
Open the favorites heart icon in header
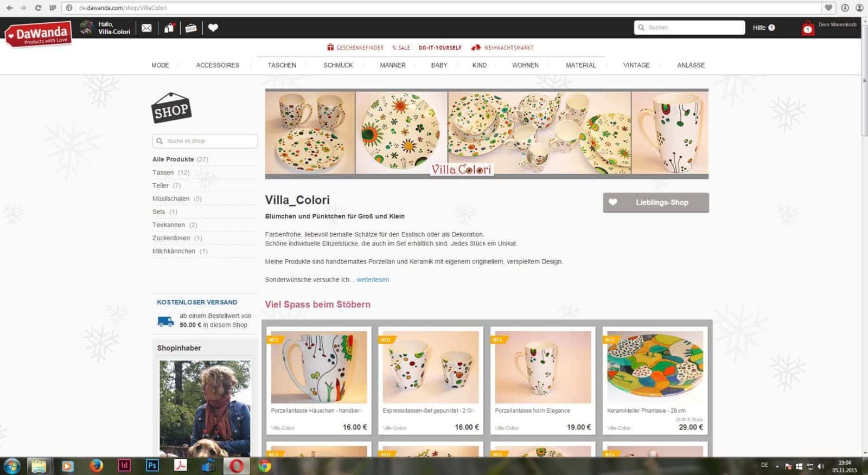point(213,28)
